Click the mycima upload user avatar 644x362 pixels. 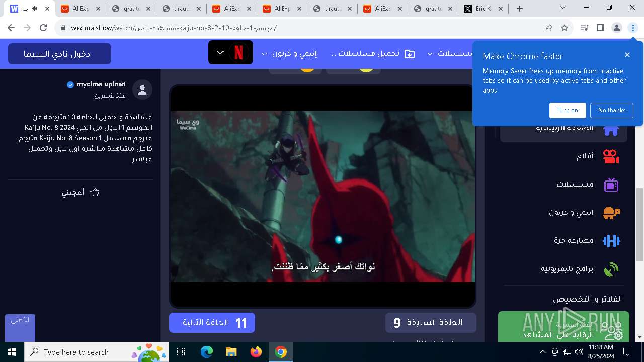[x=142, y=89]
